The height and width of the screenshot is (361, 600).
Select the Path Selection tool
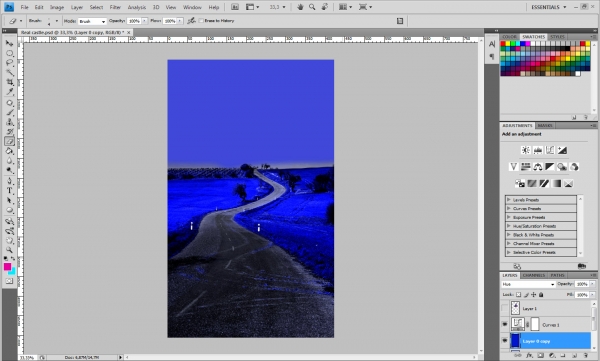[9, 200]
